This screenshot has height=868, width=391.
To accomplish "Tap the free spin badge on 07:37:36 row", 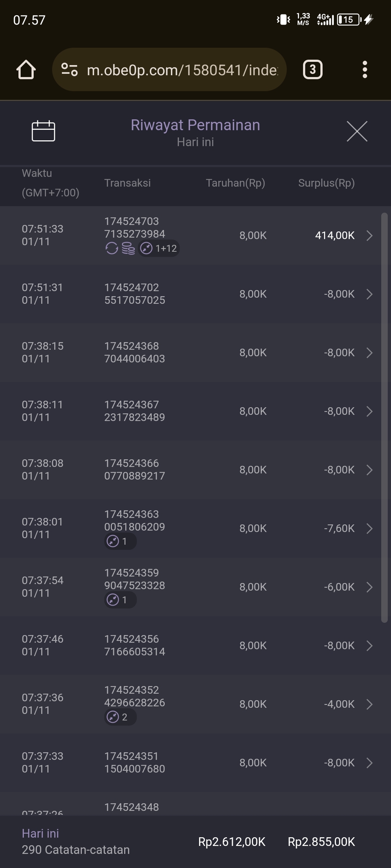I will pos(120,717).
